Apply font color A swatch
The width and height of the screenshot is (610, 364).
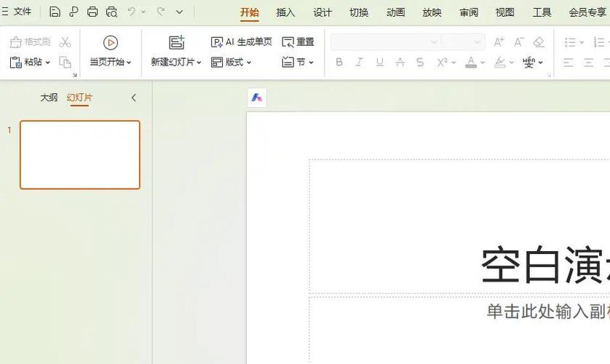[x=471, y=62]
